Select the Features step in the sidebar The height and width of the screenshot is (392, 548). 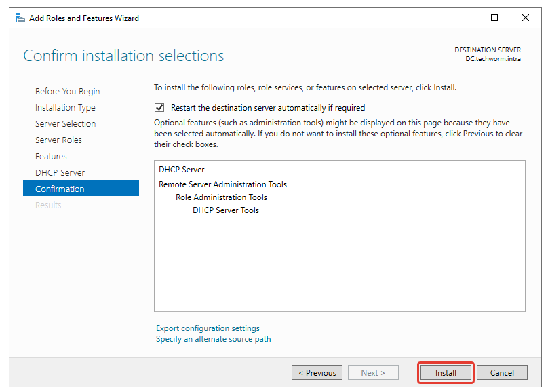point(51,157)
